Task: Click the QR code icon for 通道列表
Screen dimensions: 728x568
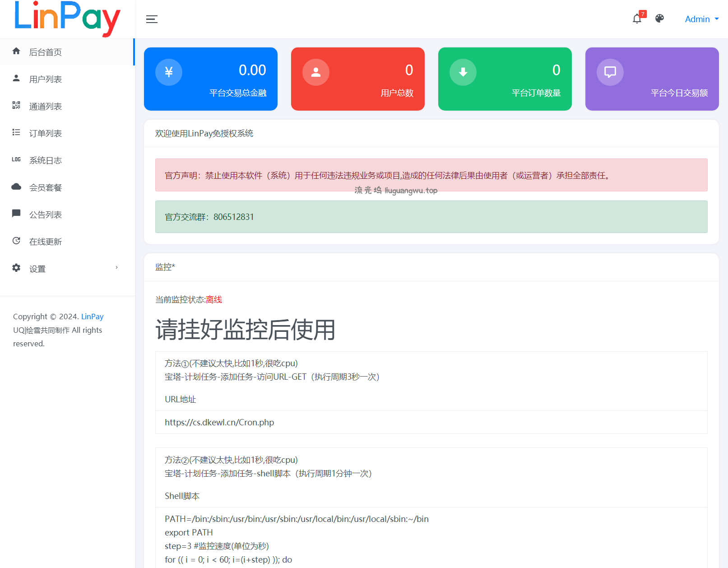Action: coord(16,105)
